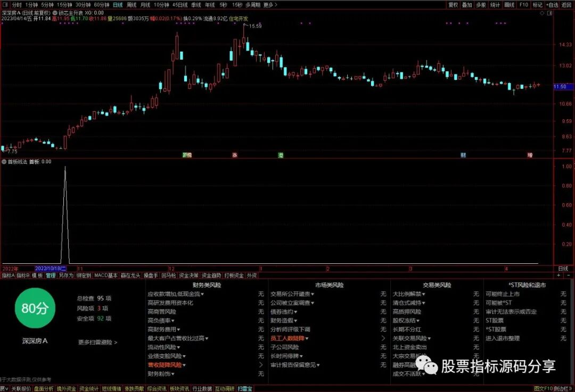Screen dimensions: 575x392
Task: Expand 更多 periods list
Action: (x=270, y=5)
